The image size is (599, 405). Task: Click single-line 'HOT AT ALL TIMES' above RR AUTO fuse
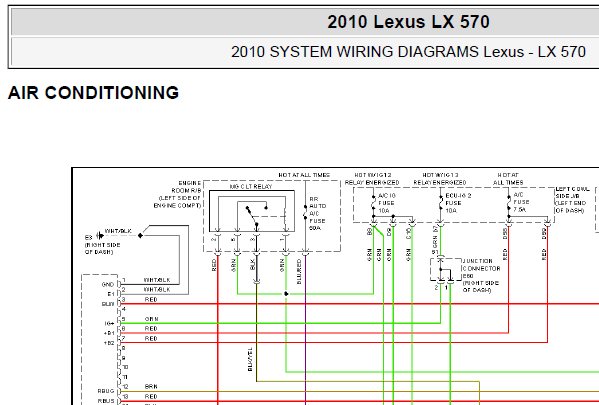coord(304,175)
